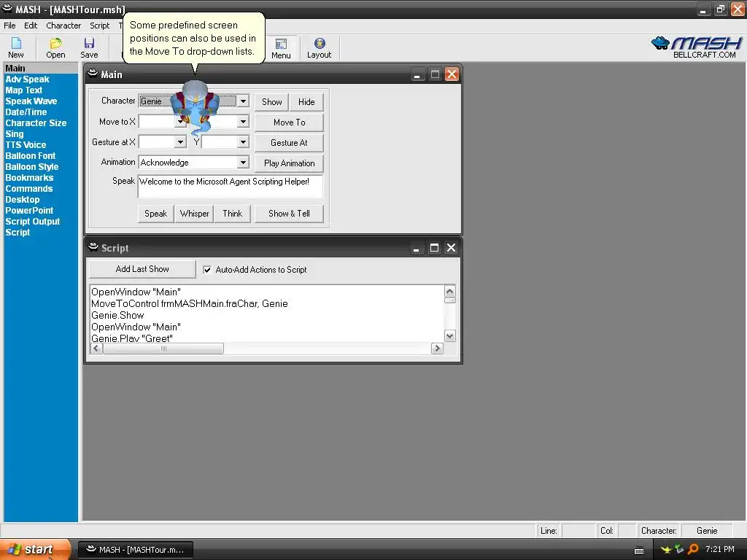Click the Main window title icon
The height and width of the screenshot is (560, 747).
[93, 74]
